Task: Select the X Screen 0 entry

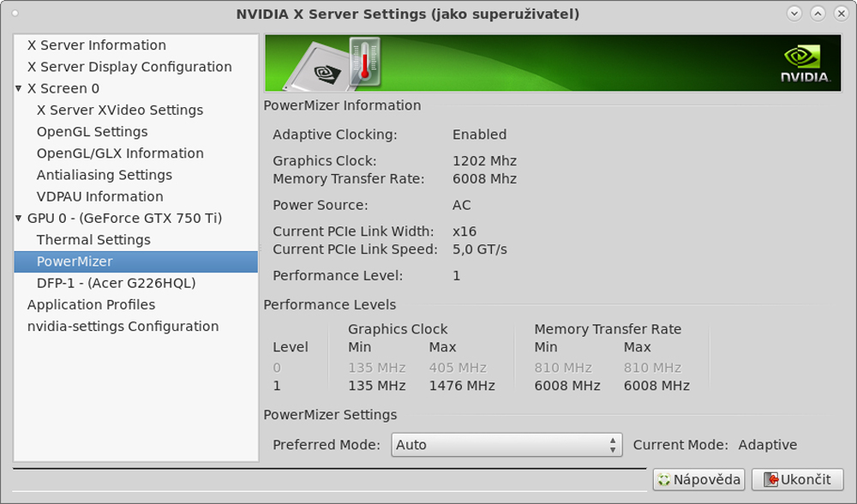Action: click(x=63, y=88)
